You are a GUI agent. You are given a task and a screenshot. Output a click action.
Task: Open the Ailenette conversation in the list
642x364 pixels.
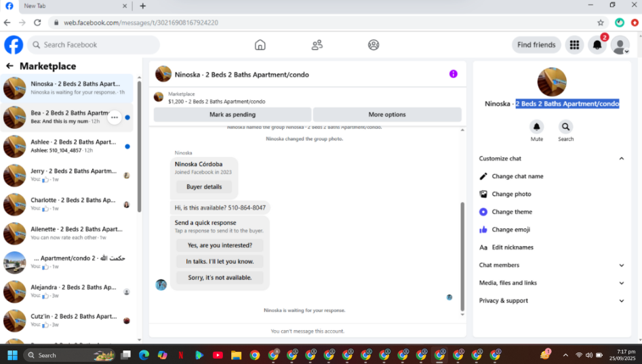66,233
